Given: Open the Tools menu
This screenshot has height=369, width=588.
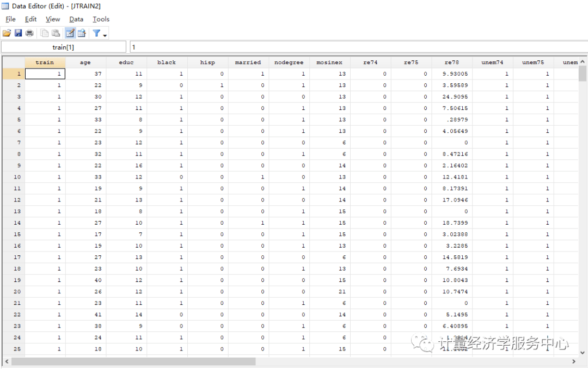Looking at the screenshot, I should click(x=101, y=19).
